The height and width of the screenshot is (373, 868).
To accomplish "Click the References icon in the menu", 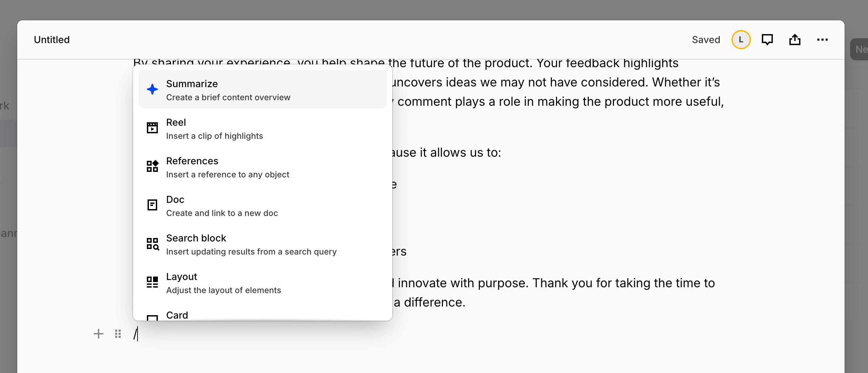I will click(x=152, y=166).
